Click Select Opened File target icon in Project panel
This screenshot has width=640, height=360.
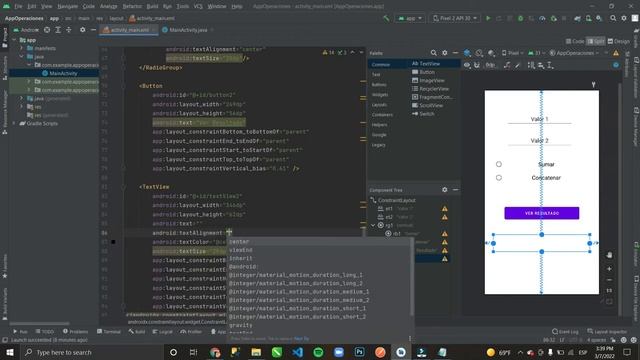coord(47,30)
